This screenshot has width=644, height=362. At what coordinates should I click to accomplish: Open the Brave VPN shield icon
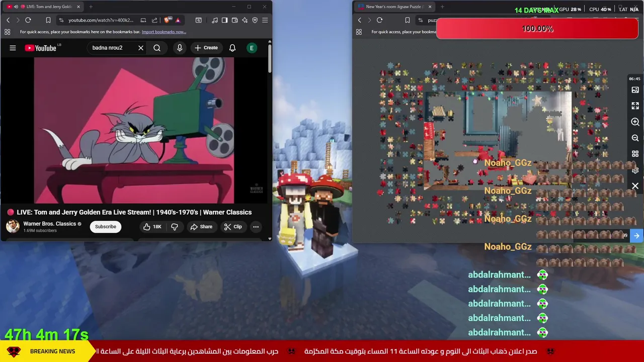(x=255, y=20)
